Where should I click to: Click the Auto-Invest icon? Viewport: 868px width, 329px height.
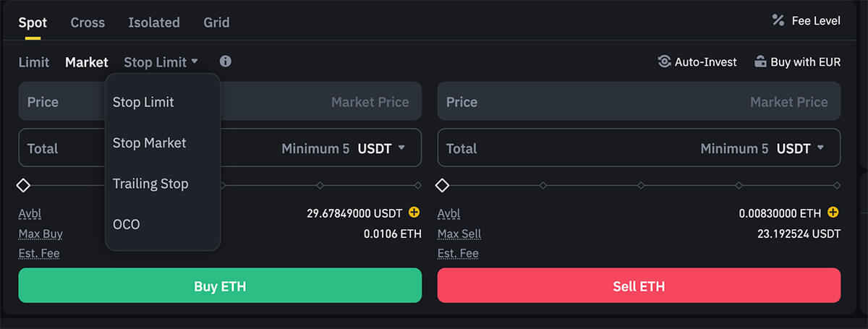pos(664,61)
